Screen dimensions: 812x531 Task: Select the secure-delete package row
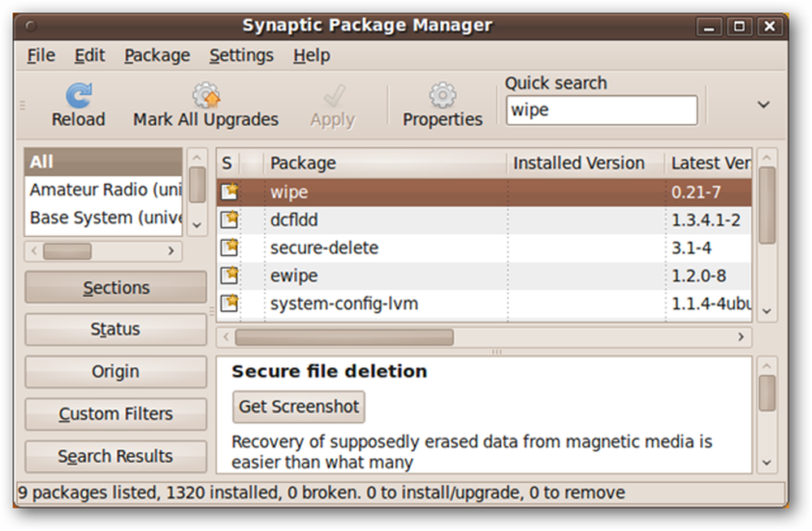(x=484, y=248)
